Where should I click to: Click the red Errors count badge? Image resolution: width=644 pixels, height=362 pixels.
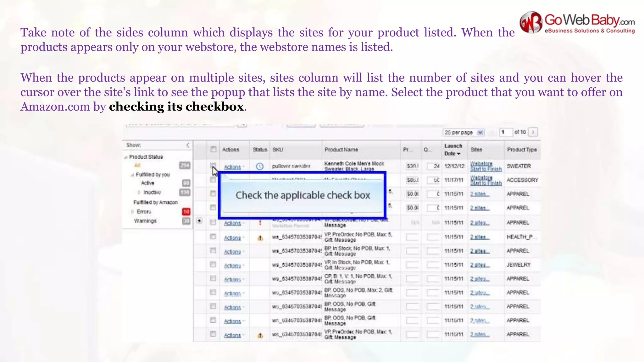tap(186, 211)
